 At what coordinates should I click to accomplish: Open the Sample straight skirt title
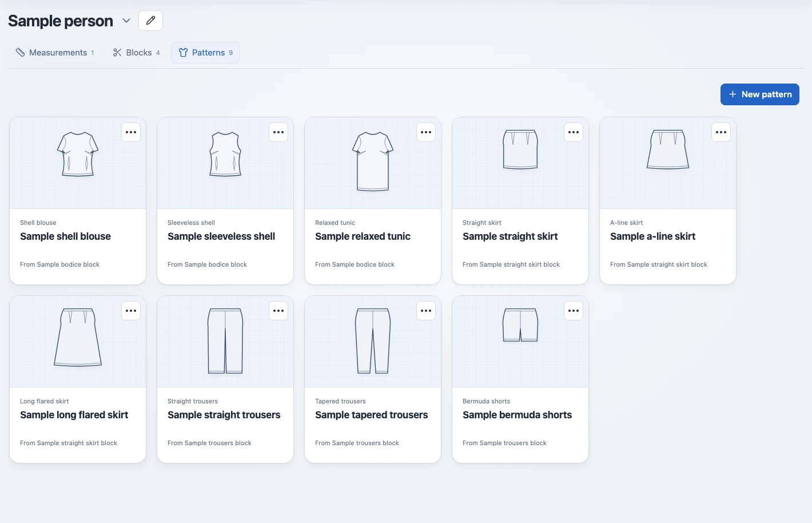pos(510,236)
